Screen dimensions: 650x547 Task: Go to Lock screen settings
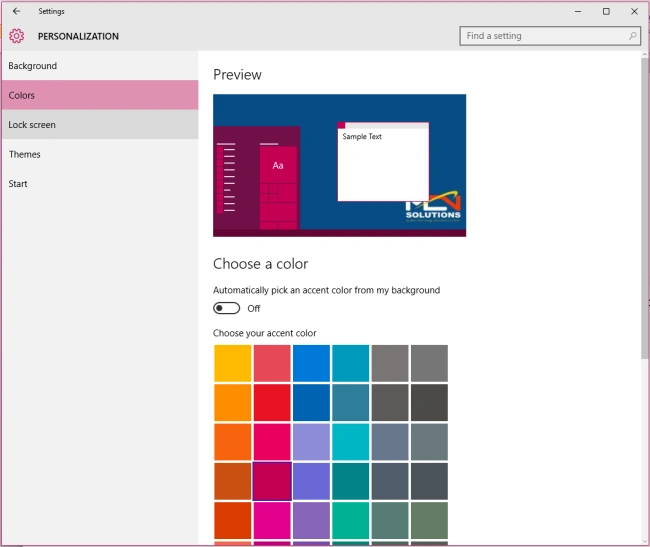coord(100,125)
